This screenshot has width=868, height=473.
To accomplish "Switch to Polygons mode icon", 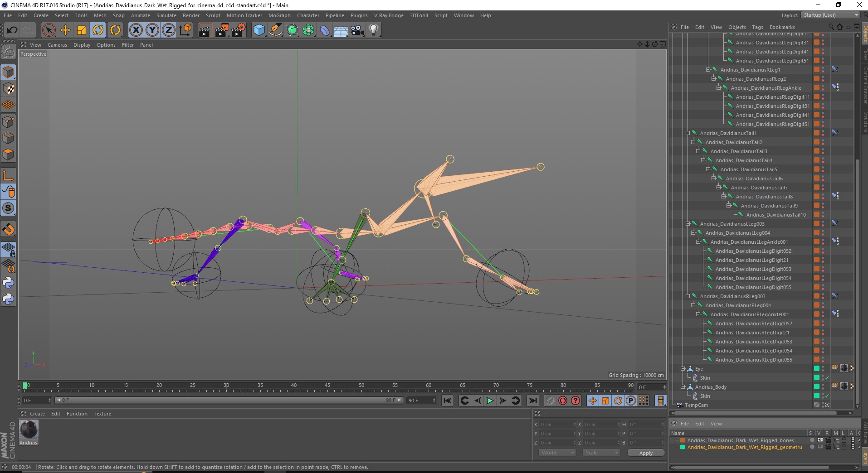I will coord(8,154).
